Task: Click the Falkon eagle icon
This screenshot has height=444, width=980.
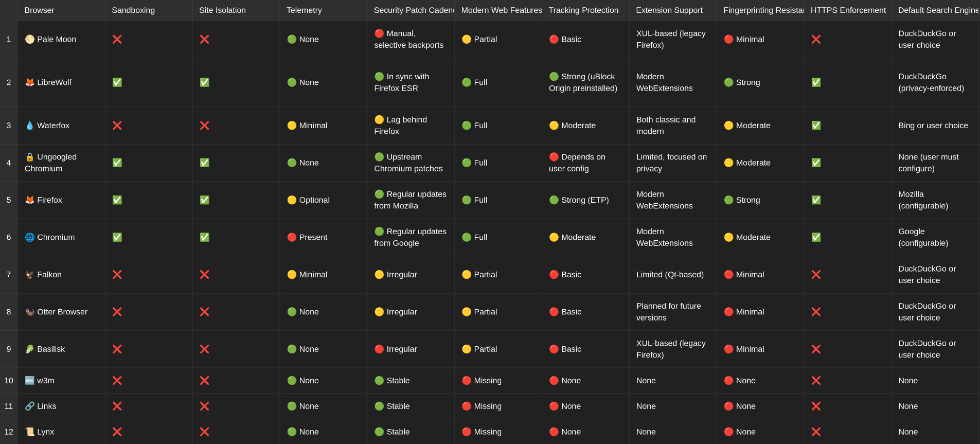Action: 30,275
